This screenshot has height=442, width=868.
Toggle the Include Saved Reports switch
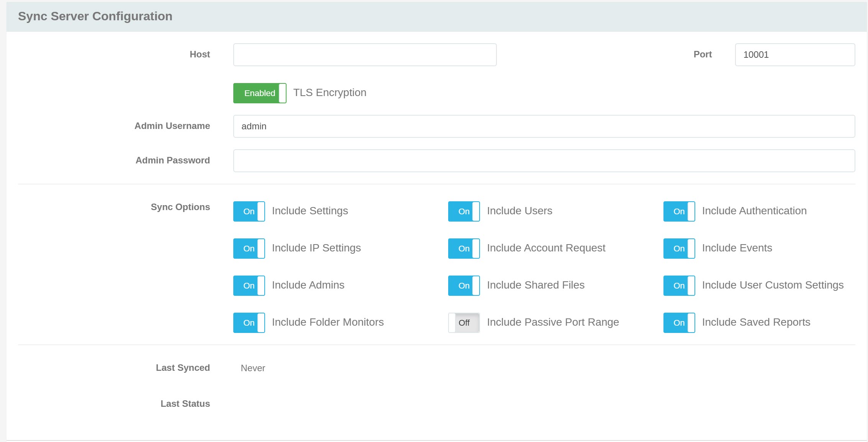pyautogui.click(x=679, y=323)
